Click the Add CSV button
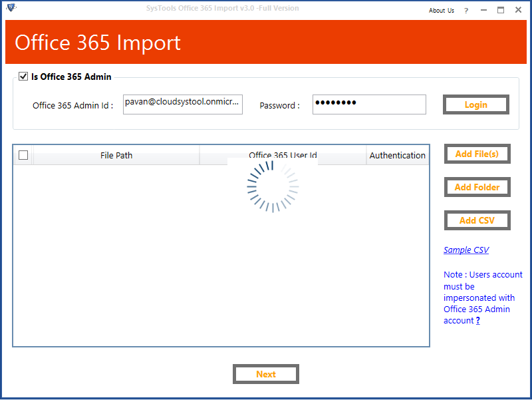 click(x=477, y=220)
